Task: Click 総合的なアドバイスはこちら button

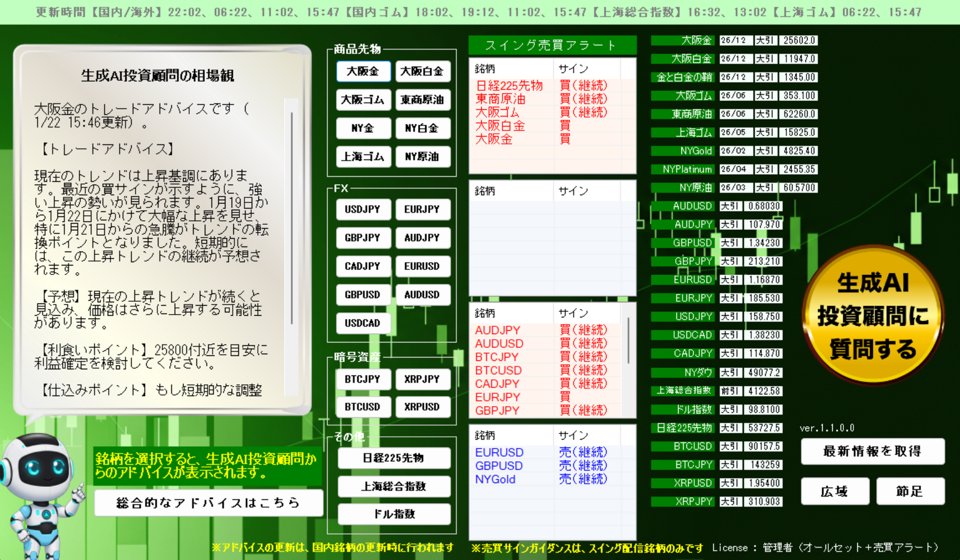Action: pos(209,503)
